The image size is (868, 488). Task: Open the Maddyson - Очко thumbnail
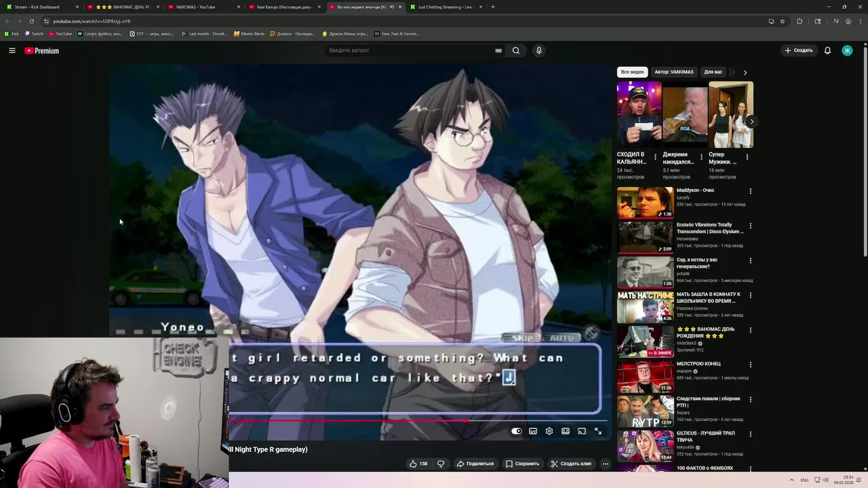coord(645,202)
